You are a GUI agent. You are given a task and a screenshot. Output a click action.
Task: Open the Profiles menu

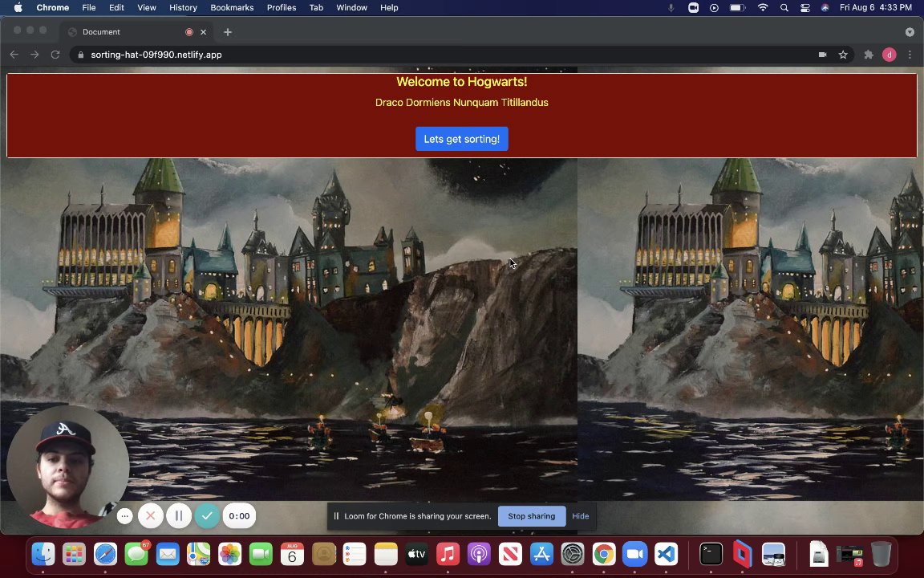click(282, 8)
